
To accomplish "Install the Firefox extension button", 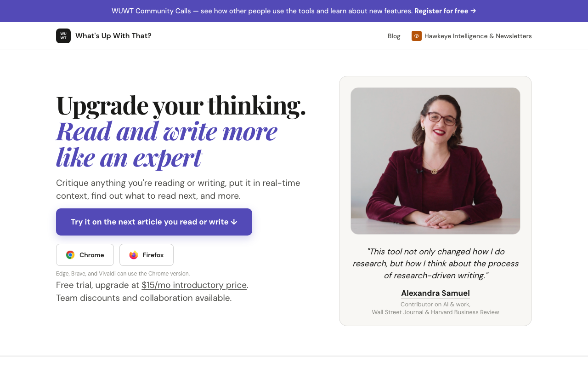I will coord(147,255).
